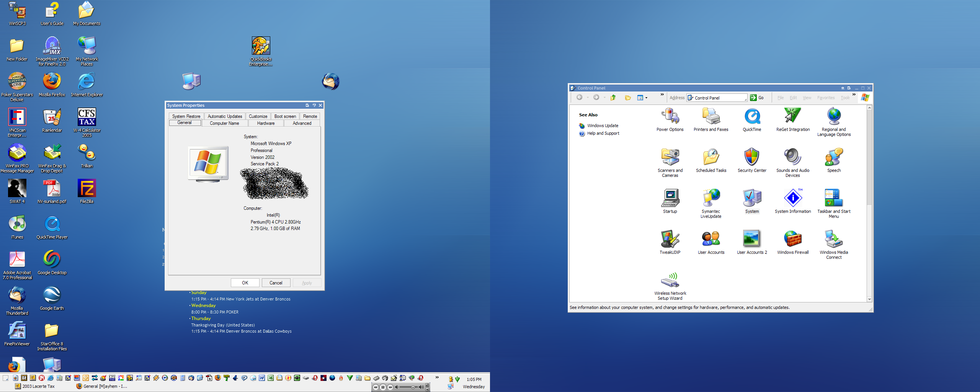The width and height of the screenshot is (980, 392).
Task: Switch to Computer Name tab
Action: 224,123
